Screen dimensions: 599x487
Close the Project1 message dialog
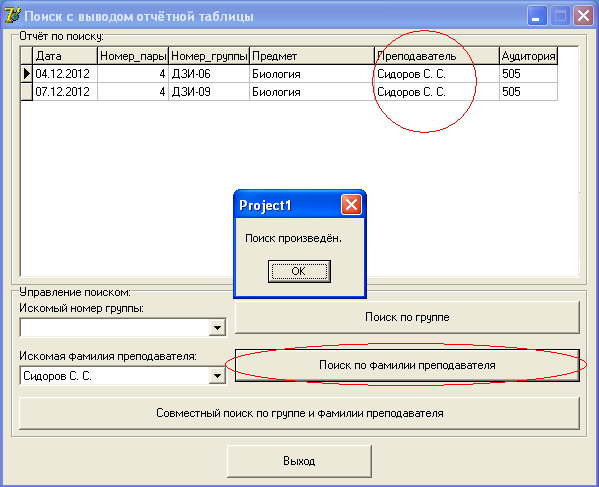click(351, 205)
